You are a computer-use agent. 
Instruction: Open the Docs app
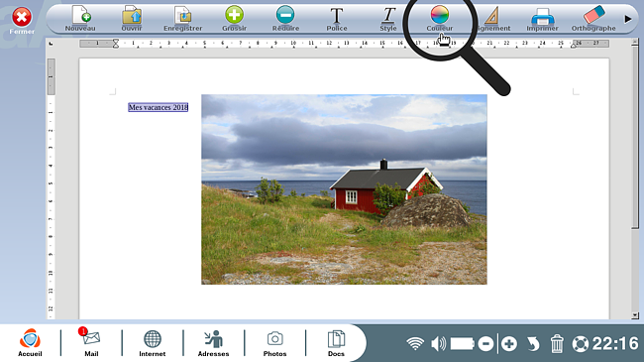336,343
